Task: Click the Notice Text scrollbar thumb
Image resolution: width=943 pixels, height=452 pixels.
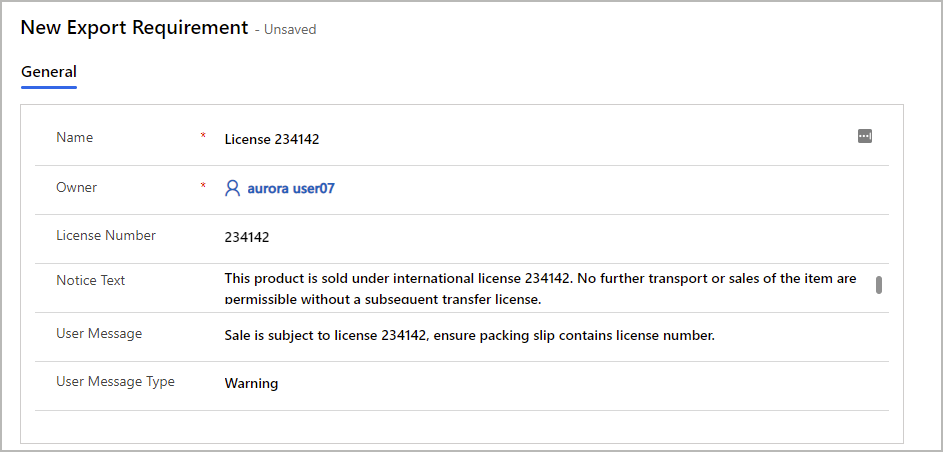Action: click(879, 285)
